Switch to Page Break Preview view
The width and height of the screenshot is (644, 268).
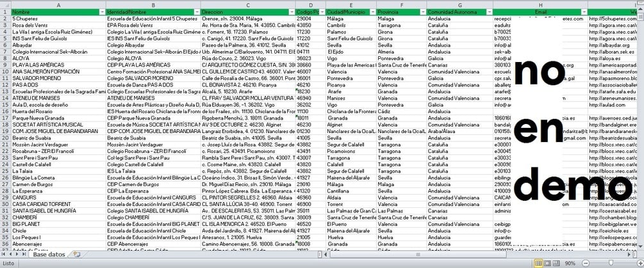[x=556, y=263]
